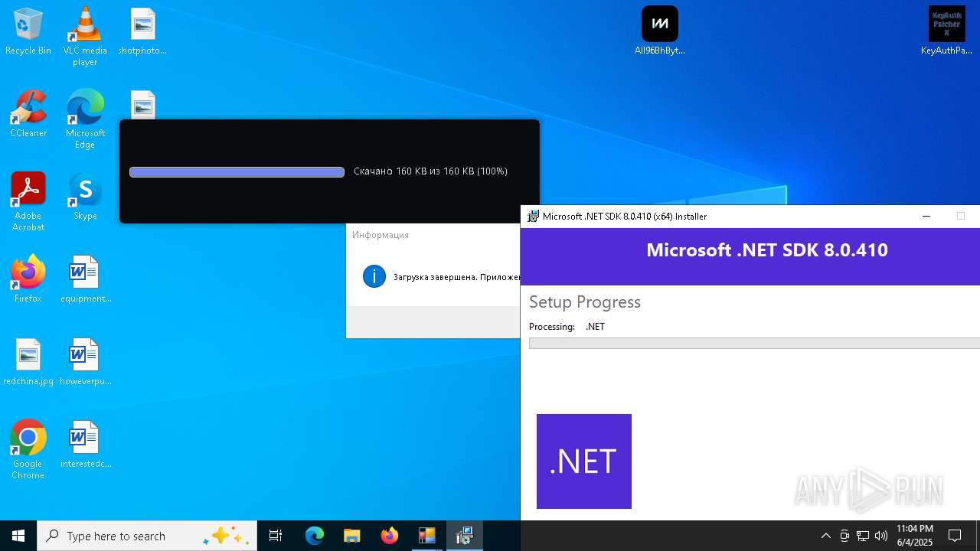Switch to the colorful app taskbar icon
The width and height of the screenshot is (980, 551).
click(x=426, y=536)
